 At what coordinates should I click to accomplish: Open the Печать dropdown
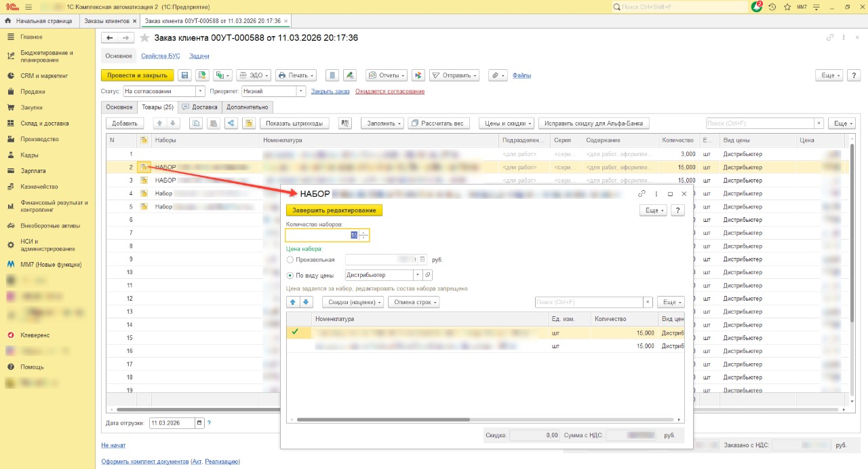[x=296, y=75]
